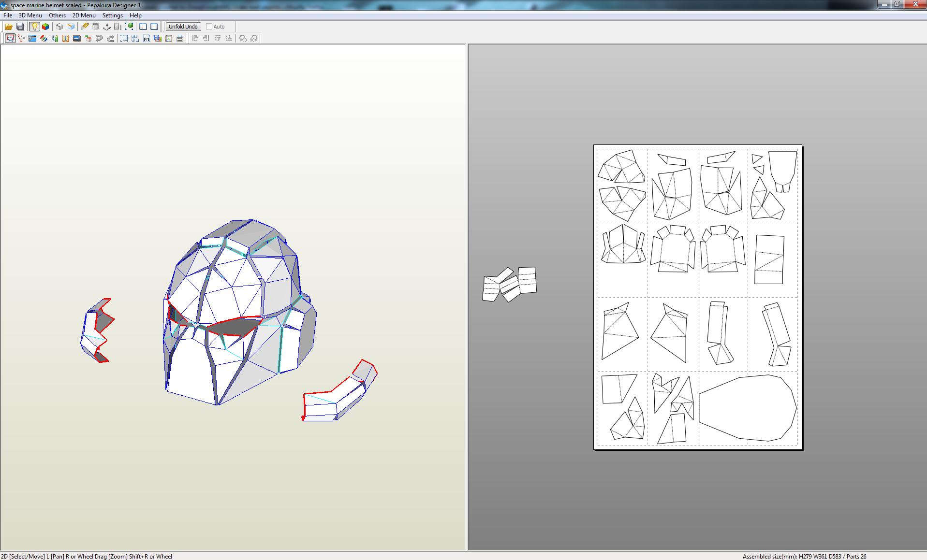927x560 pixels.
Task: Switch to split window layout icon
Action: click(143, 27)
